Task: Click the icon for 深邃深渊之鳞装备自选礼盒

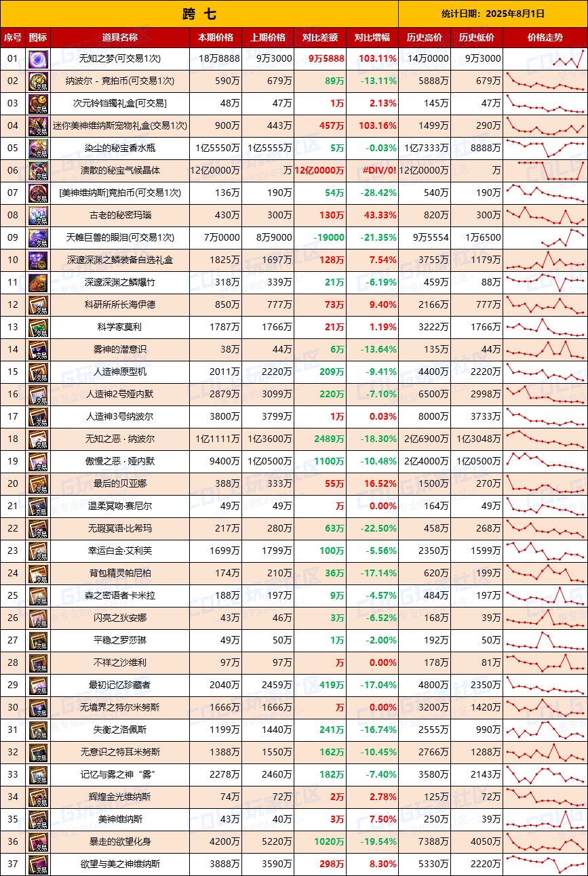Action: [x=38, y=260]
